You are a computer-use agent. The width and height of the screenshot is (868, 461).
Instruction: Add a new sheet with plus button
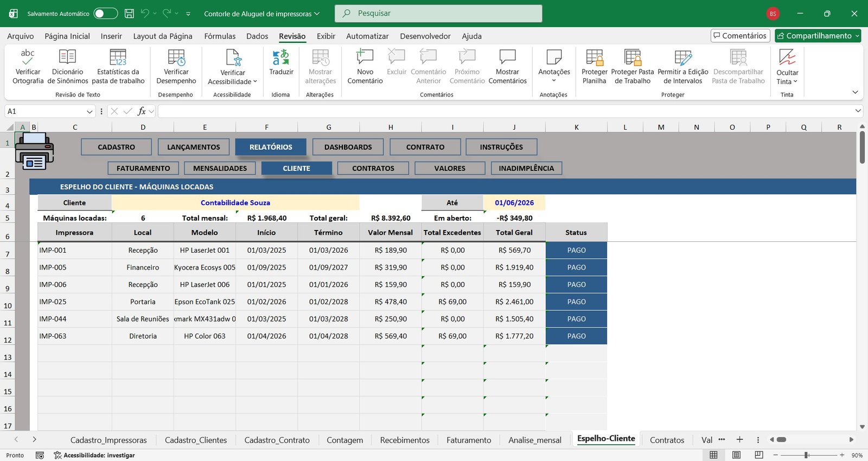point(739,439)
